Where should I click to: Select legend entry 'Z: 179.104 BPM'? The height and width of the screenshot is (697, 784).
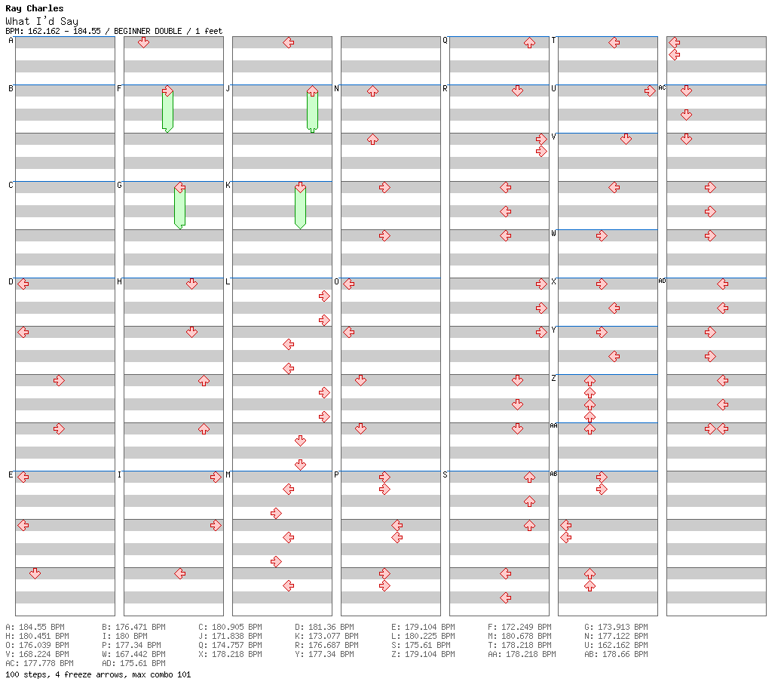click(x=423, y=654)
